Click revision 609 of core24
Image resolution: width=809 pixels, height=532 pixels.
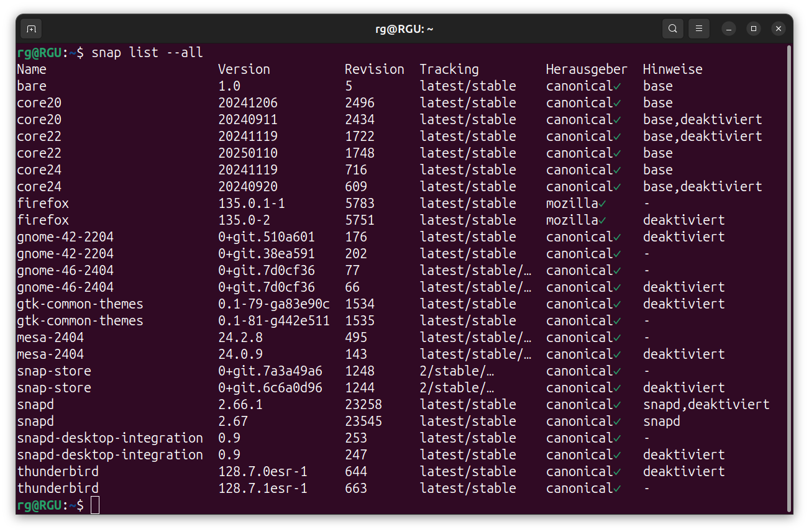click(x=356, y=187)
